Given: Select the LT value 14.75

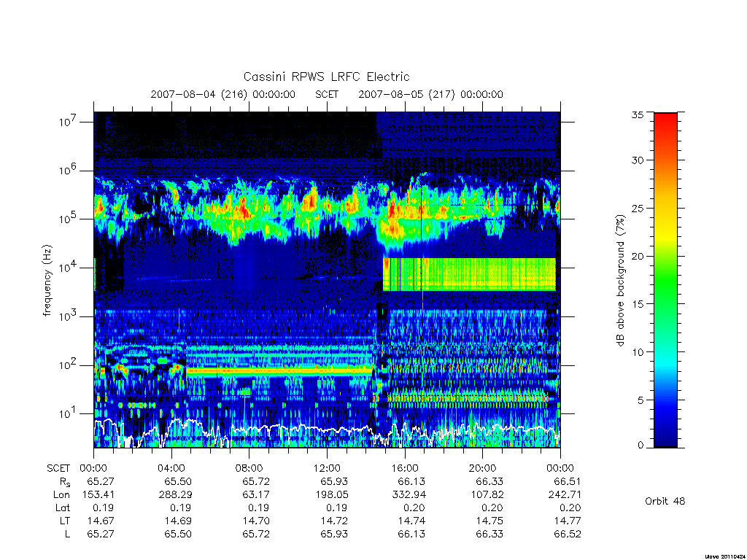Looking at the screenshot, I should coord(489,521).
